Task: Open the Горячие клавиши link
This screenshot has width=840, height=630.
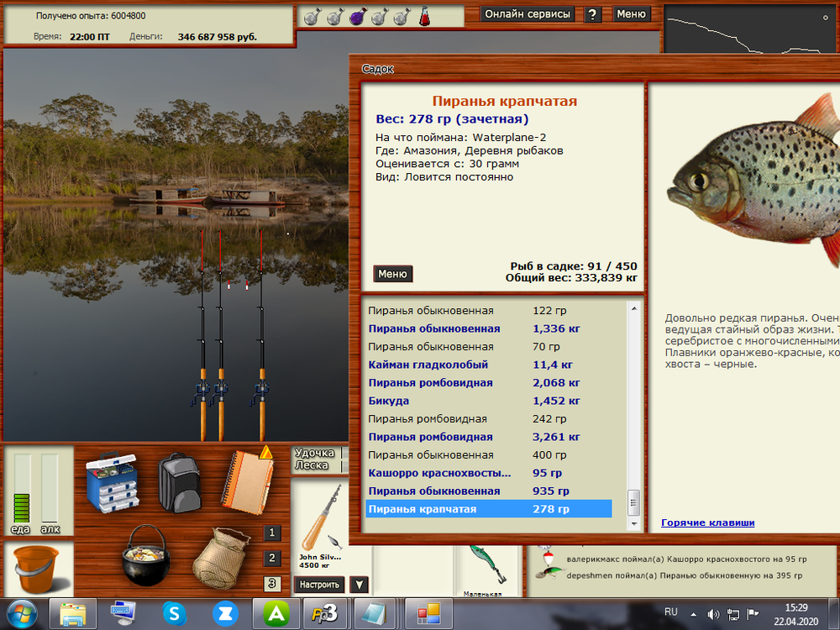Action: coord(707,522)
